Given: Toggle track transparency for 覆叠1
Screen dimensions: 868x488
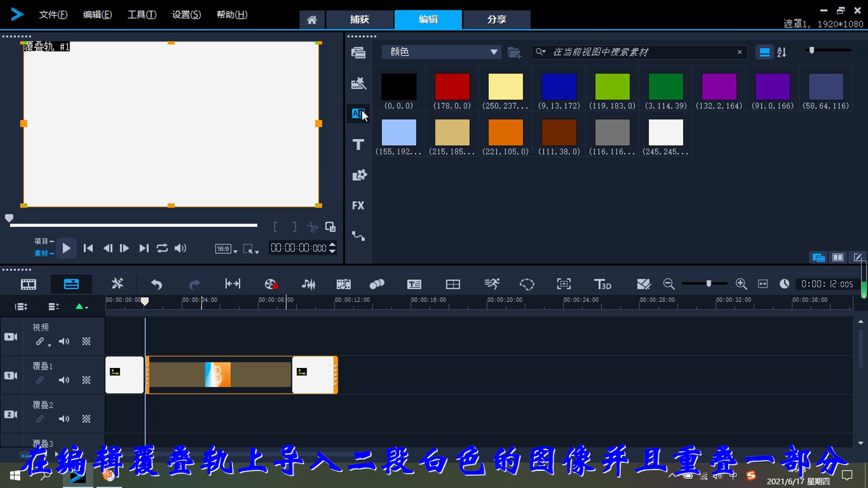Looking at the screenshot, I should 86,380.
